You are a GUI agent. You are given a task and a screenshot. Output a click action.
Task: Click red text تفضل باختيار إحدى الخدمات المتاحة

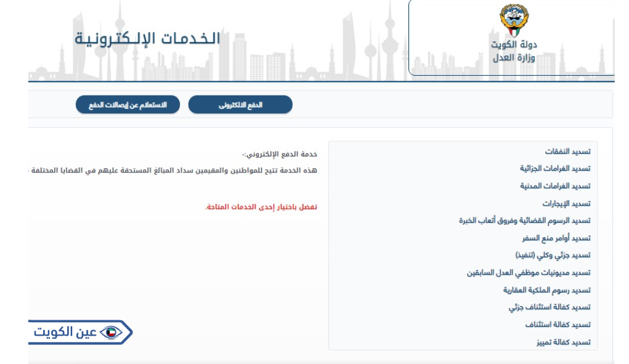pyautogui.click(x=261, y=208)
